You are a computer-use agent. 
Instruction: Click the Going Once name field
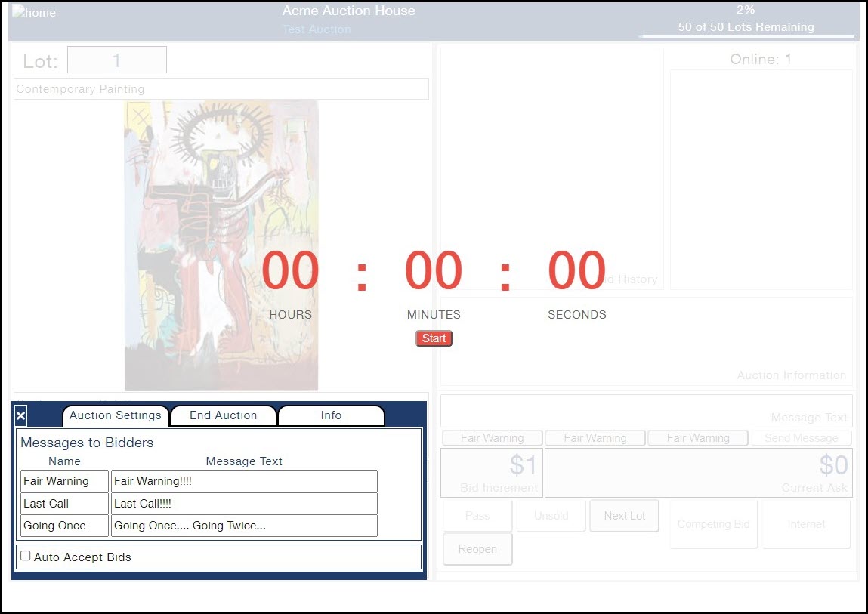pyautogui.click(x=65, y=526)
